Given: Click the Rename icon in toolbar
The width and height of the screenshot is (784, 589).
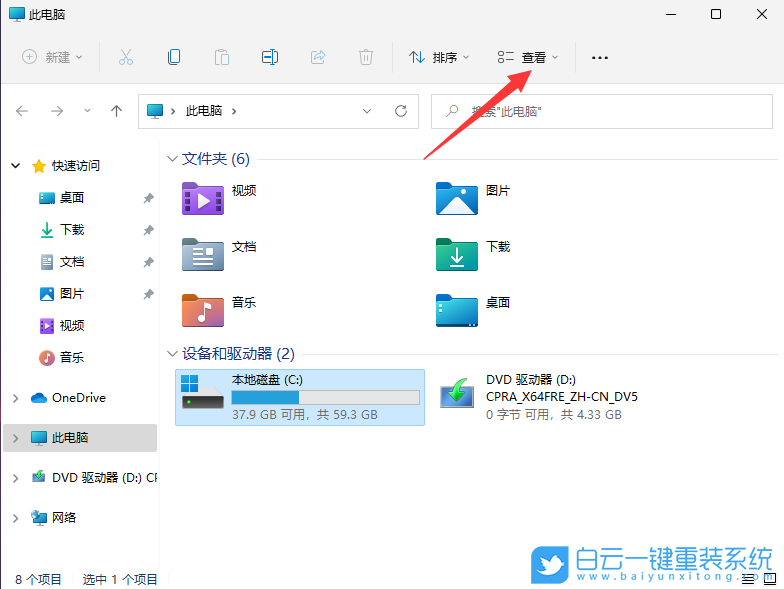Looking at the screenshot, I should [x=270, y=57].
